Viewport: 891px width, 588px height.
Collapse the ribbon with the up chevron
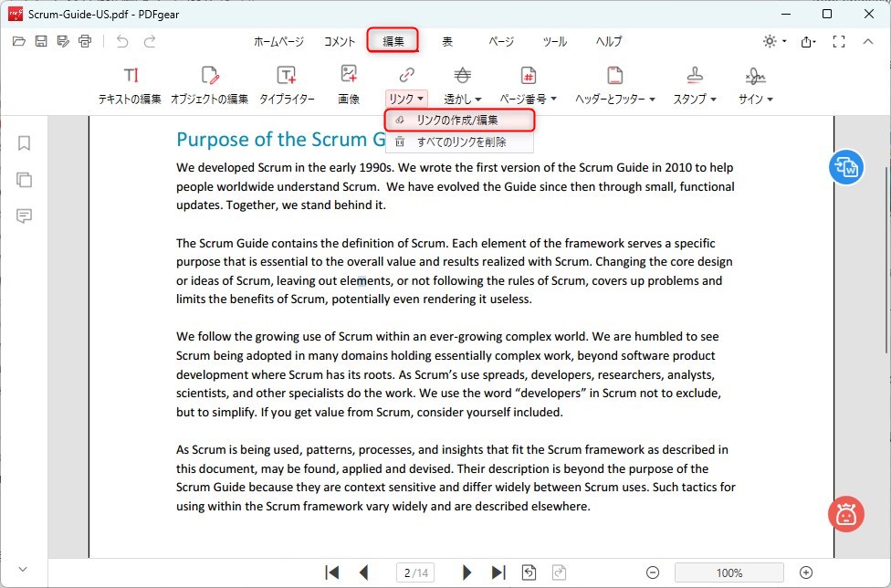pyautogui.click(x=868, y=41)
